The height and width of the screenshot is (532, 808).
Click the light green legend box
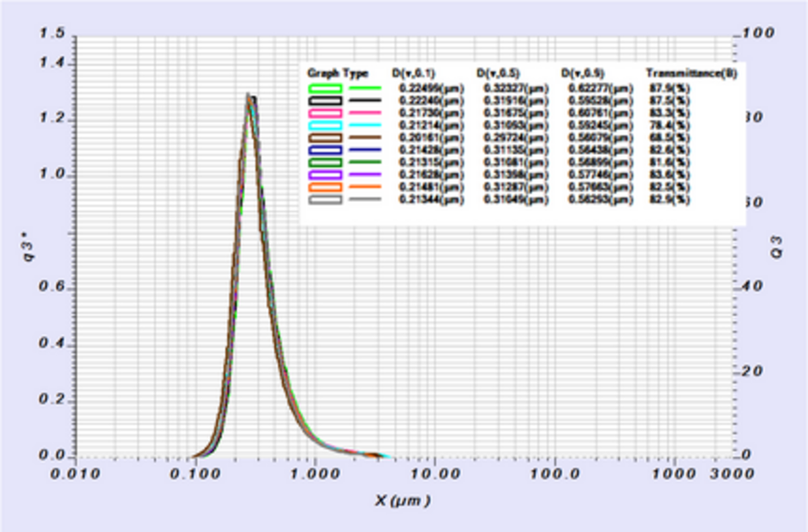pyautogui.click(x=326, y=88)
